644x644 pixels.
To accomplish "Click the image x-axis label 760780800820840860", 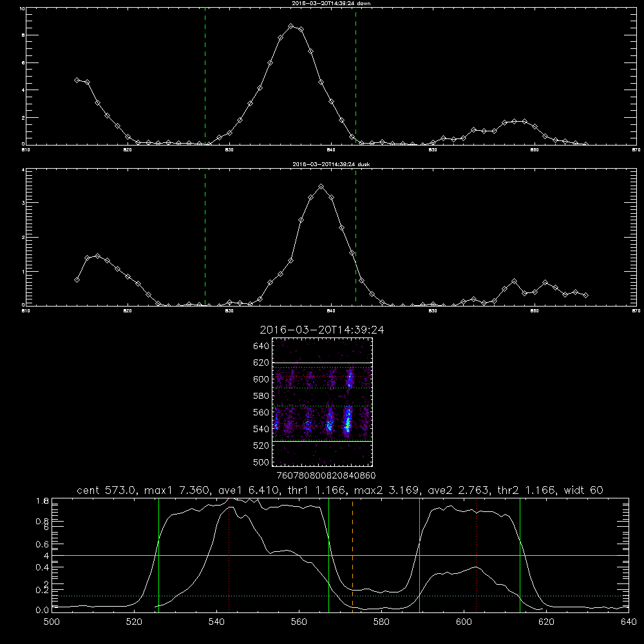I will pyautogui.click(x=326, y=476).
